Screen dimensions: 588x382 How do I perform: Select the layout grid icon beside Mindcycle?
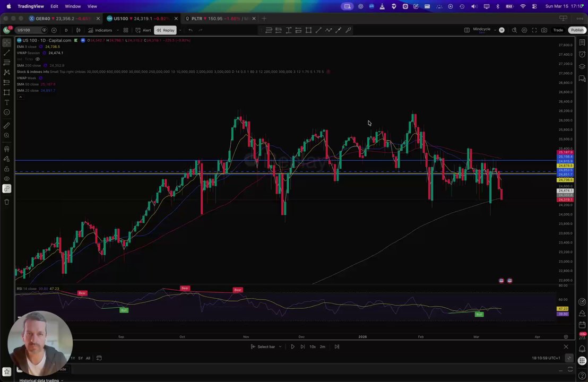click(467, 30)
